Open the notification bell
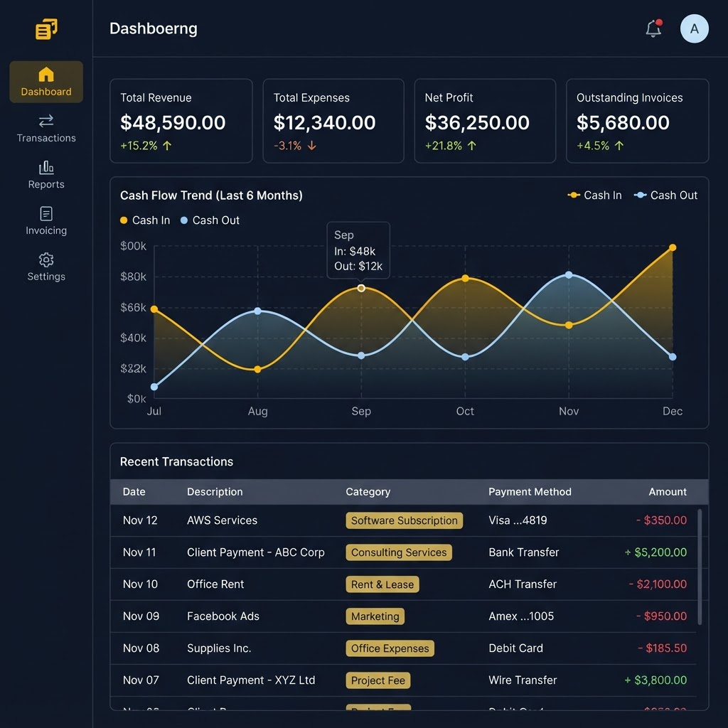Screen dimensions: 728x728 pos(653,28)
